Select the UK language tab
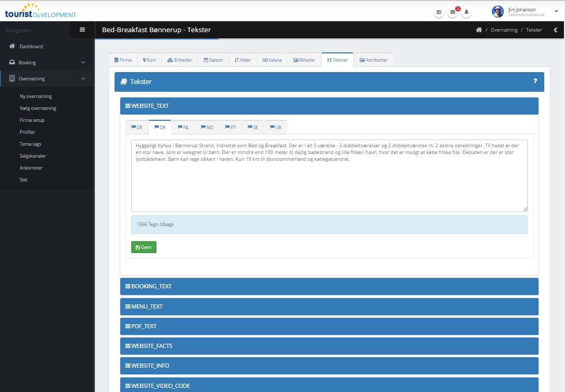The width and height of the screenshot is (565, 392). click(275, 127)
